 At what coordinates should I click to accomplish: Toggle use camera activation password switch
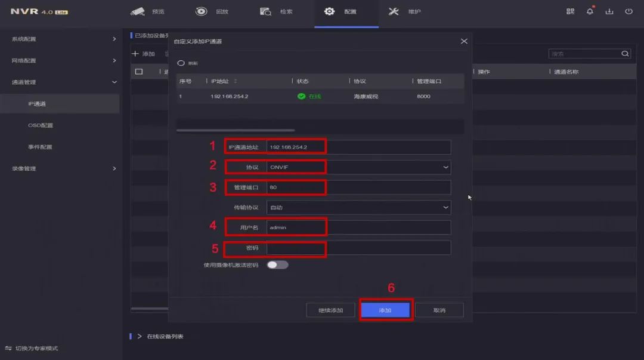[x=277, y=264]
